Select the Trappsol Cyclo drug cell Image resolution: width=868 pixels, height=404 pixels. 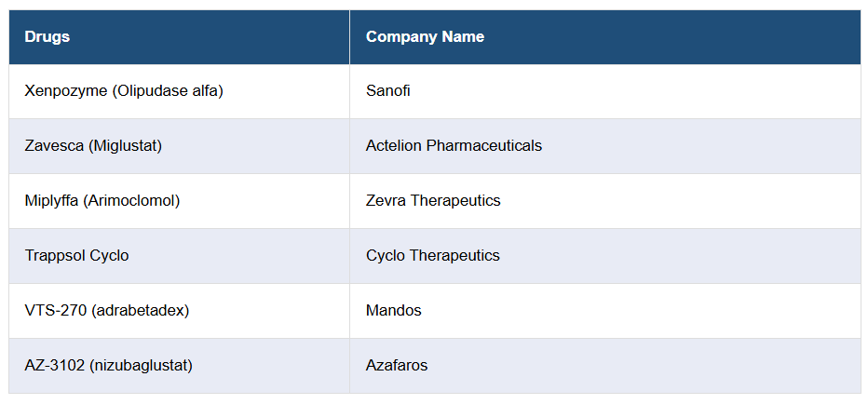pos(77,256)
